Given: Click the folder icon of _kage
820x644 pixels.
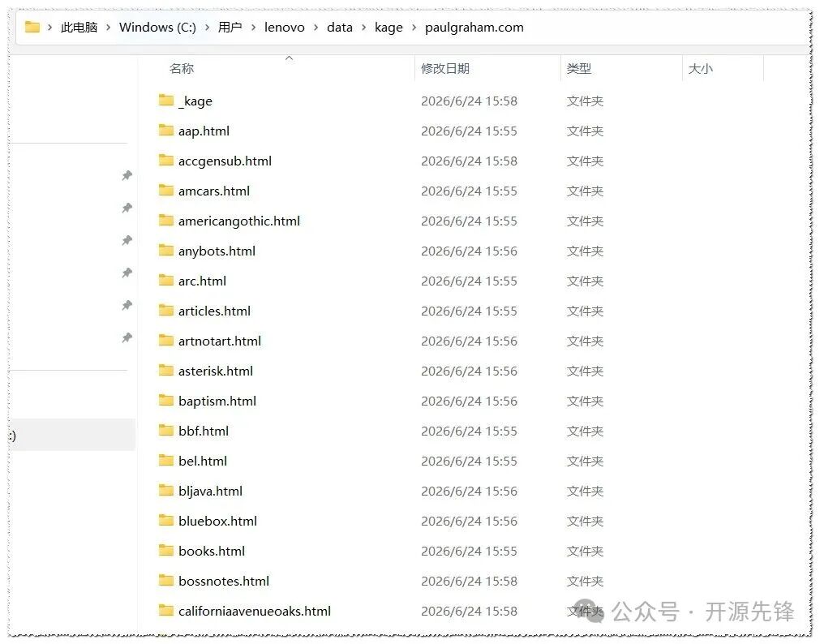Looking at the screenshot, I should click(165, 100).
